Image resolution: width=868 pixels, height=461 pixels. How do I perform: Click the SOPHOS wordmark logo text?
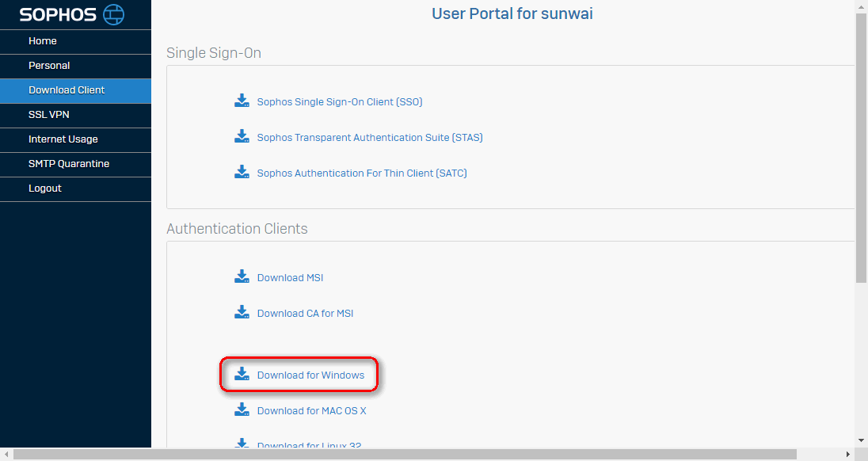(x=58, y=15)
